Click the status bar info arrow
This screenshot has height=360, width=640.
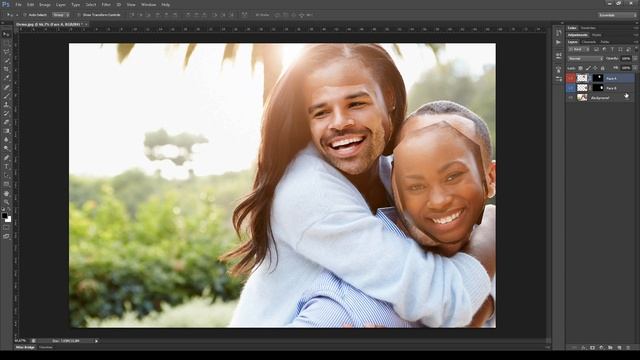tap(96, 340)
